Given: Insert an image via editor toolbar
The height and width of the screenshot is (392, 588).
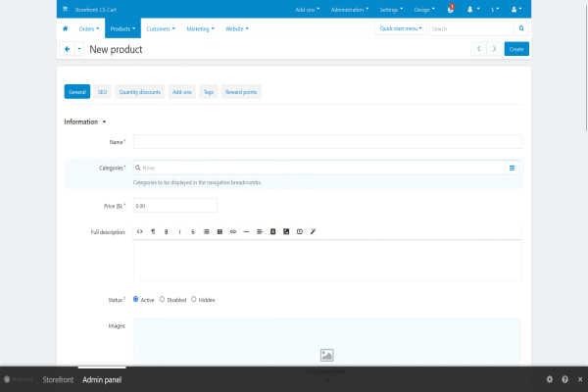Looking at the screenshot, I should coord(286,232).
